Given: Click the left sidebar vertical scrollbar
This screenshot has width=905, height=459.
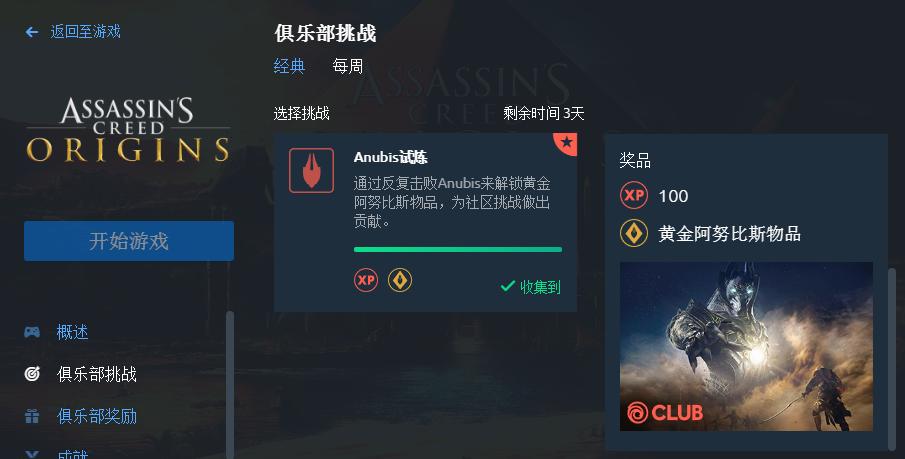Looking at the screenshot, I should point(230,385).
